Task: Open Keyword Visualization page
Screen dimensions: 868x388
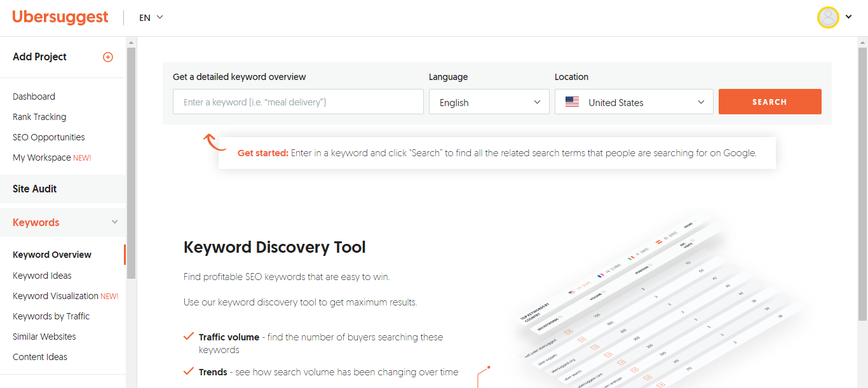Action: pyautogui.click(x=55, y=296)
